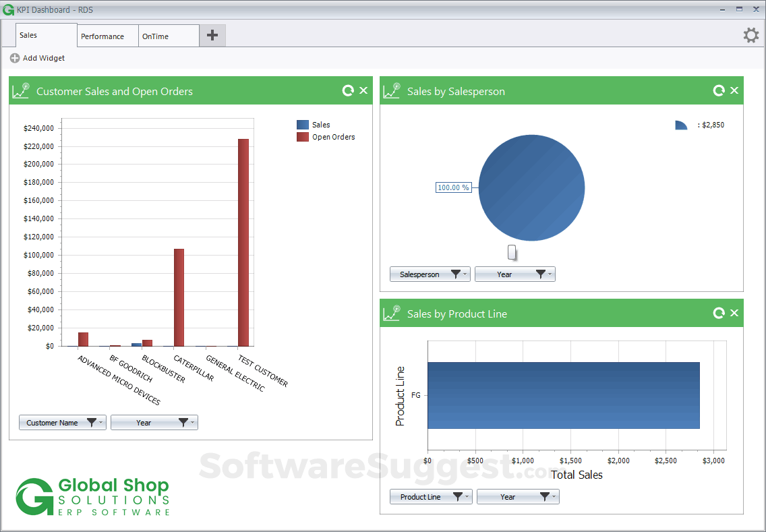
Task: Click the chart icon on Sales by Product Line header
Action: coord(391,313)
